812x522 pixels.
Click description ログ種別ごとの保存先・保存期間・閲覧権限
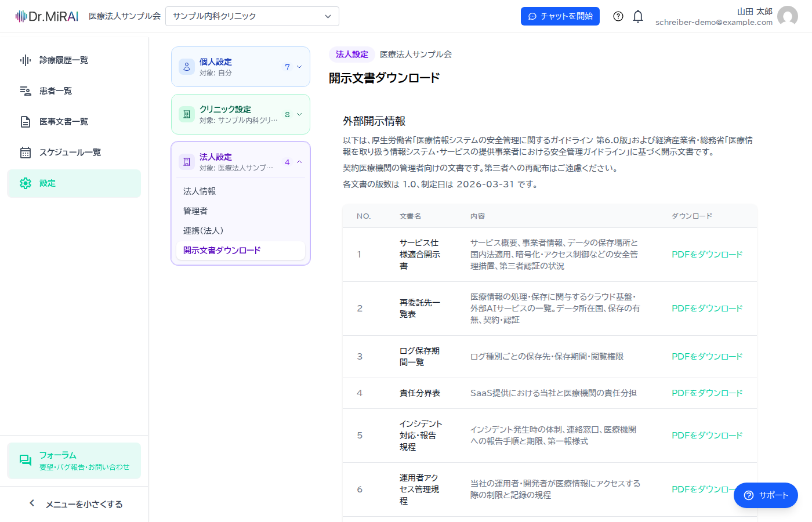point(547,357)
